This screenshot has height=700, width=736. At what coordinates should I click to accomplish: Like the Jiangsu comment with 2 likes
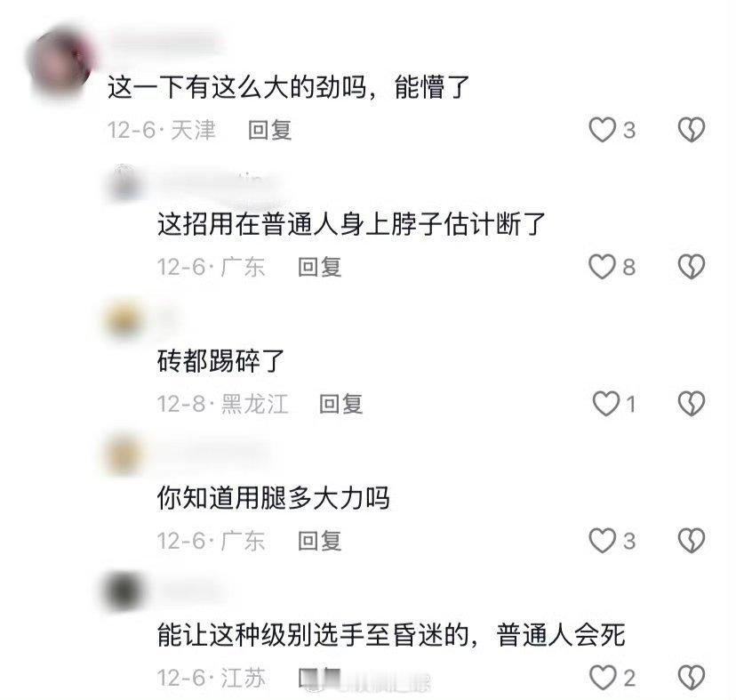click(603, 678)
